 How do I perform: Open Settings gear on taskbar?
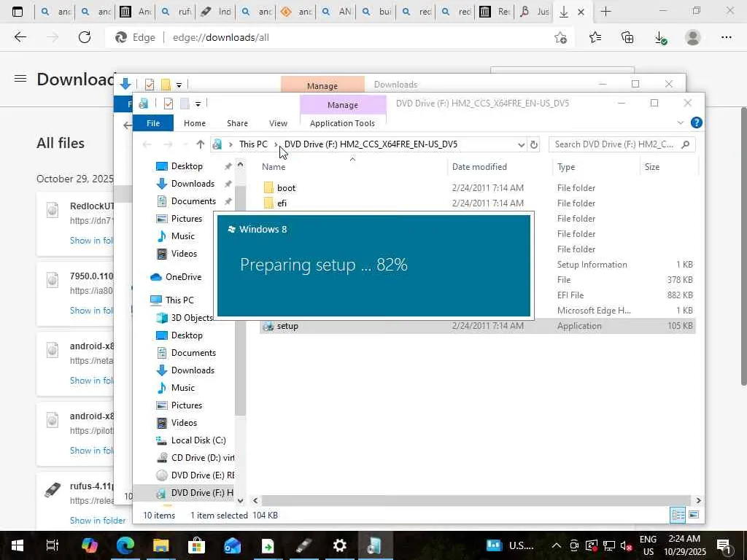339,545
